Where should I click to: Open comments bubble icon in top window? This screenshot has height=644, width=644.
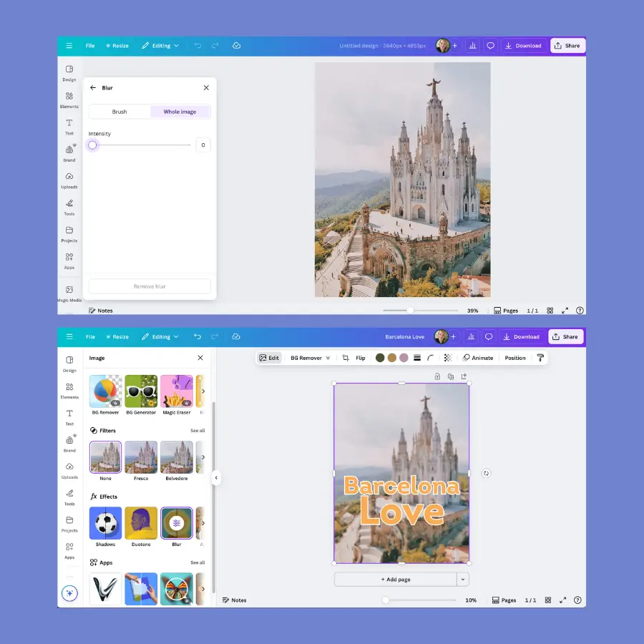490,46
